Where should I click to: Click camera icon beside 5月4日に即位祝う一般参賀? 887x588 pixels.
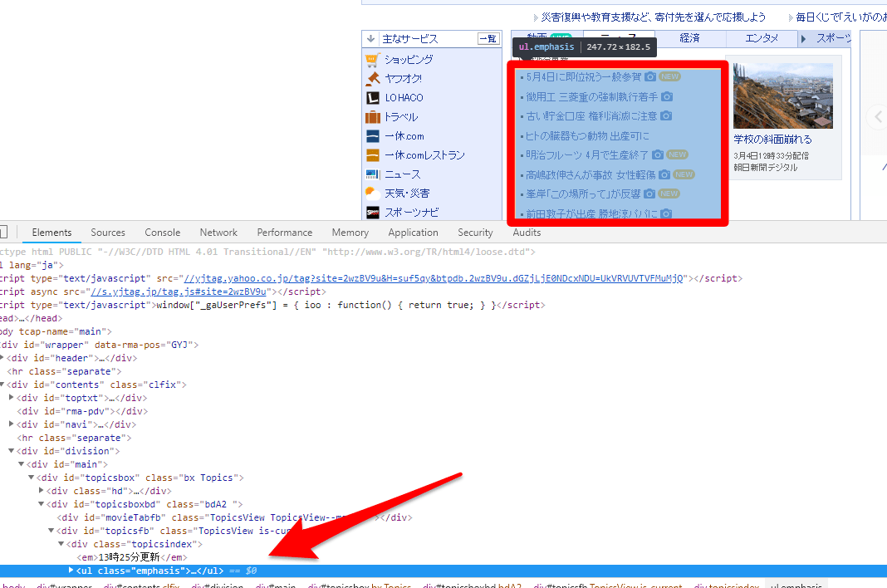650,76
